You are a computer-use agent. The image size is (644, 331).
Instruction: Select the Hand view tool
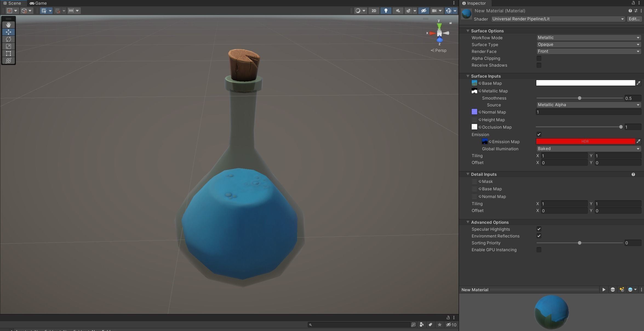pyautogui.click(x=8, y=25)
